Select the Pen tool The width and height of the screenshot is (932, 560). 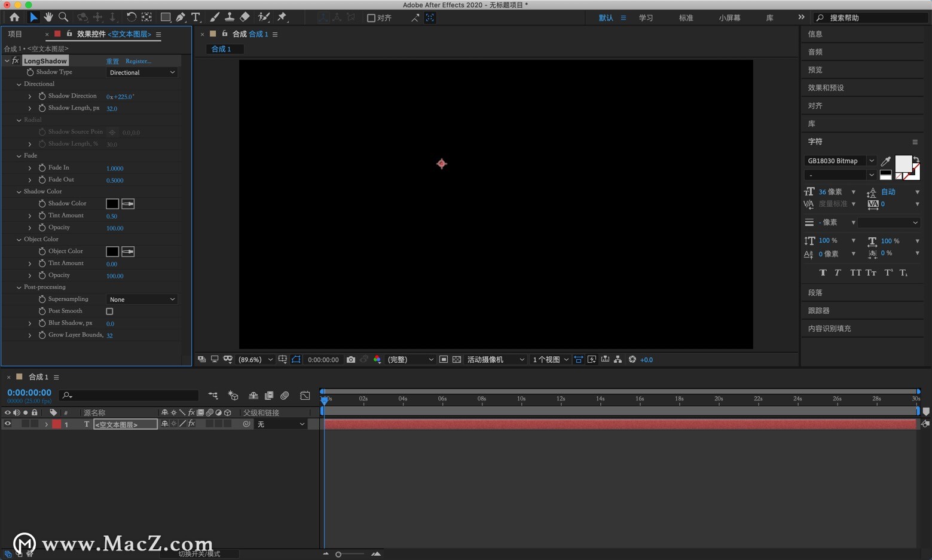coord(181,17)
